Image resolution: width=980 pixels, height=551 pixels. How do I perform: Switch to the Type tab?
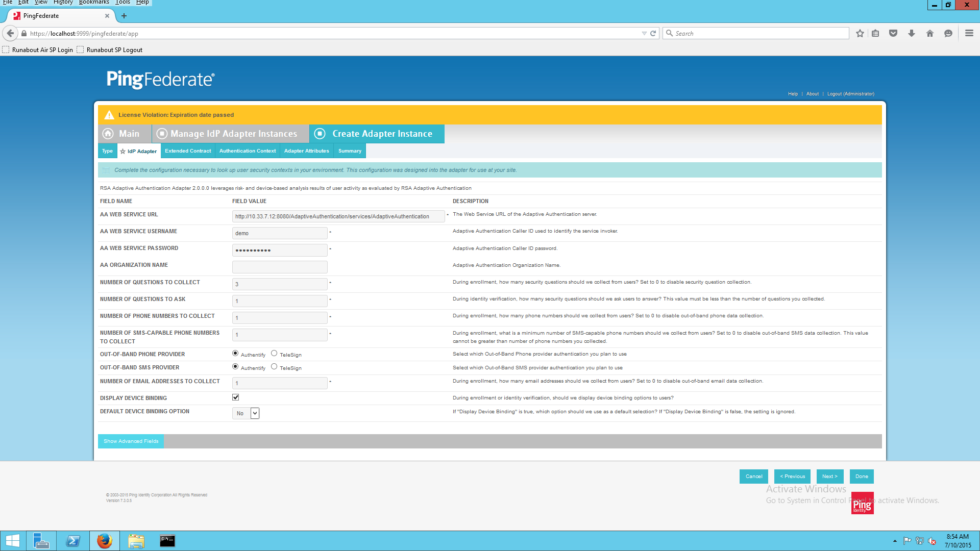click(107, 151)
